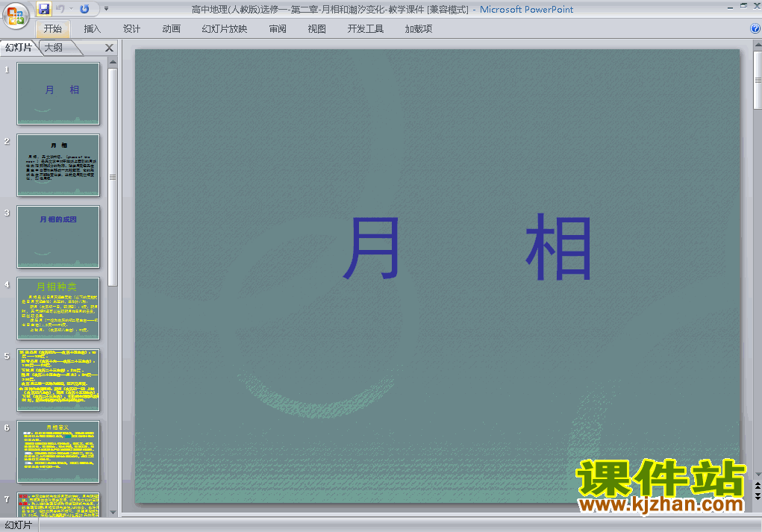Open PowerPoint Help with the question mark
Screen dimensions: 762x532
point(756,28)
